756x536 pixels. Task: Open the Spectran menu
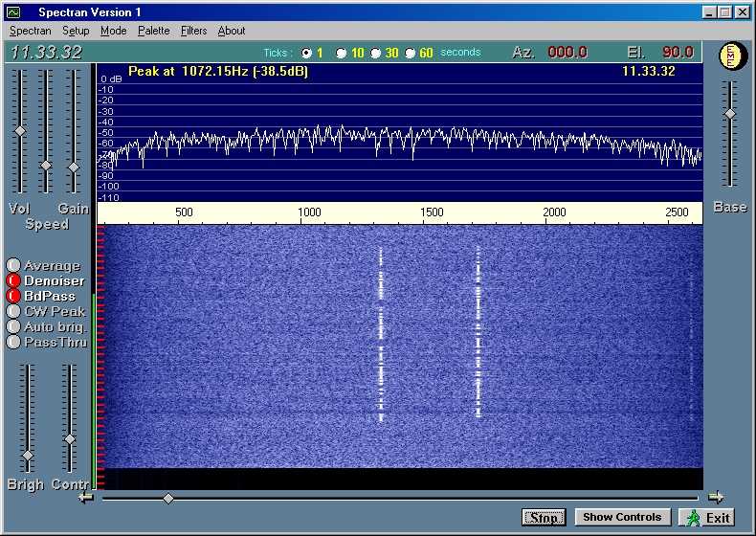pyautogui.click(x=30, y=31)
